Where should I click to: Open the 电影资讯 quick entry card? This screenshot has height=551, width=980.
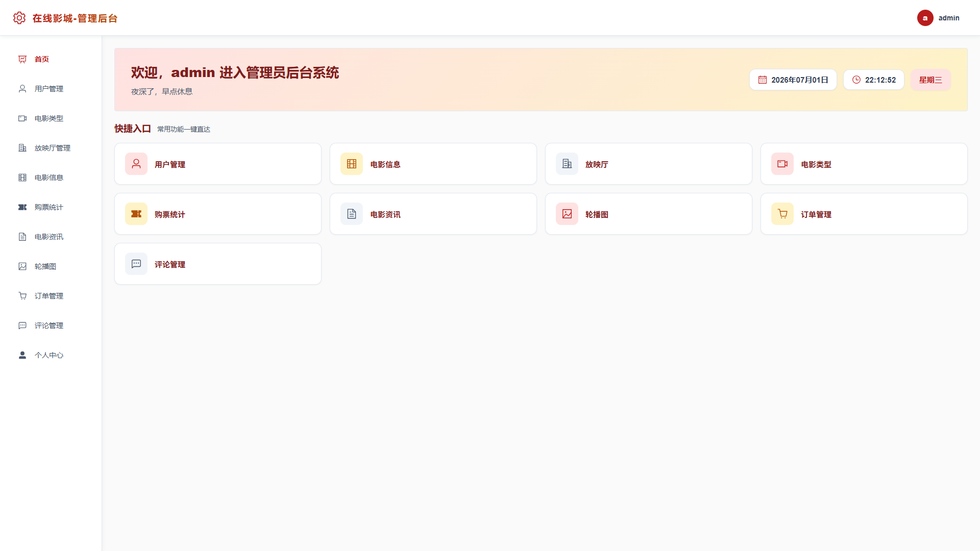pyautogui.click(x=433, y=214)
